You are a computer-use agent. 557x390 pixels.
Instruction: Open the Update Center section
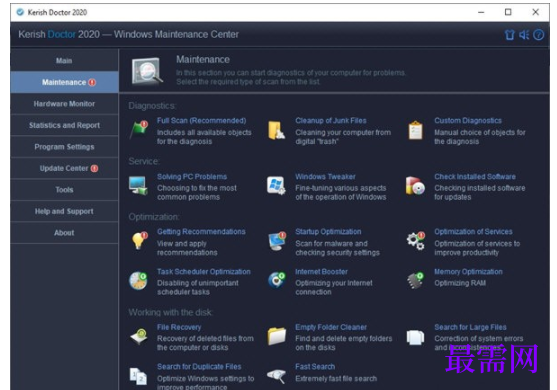64,168
